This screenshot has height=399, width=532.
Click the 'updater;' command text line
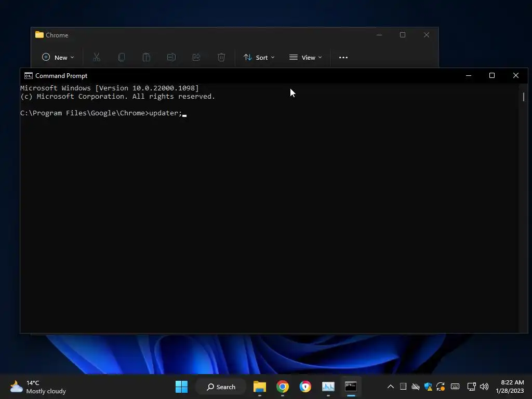click(103, 113)
